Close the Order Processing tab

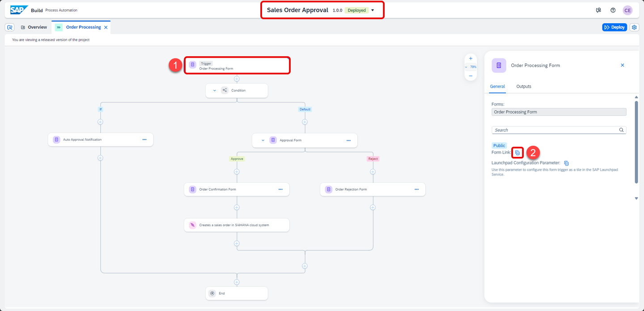(106, 27)
